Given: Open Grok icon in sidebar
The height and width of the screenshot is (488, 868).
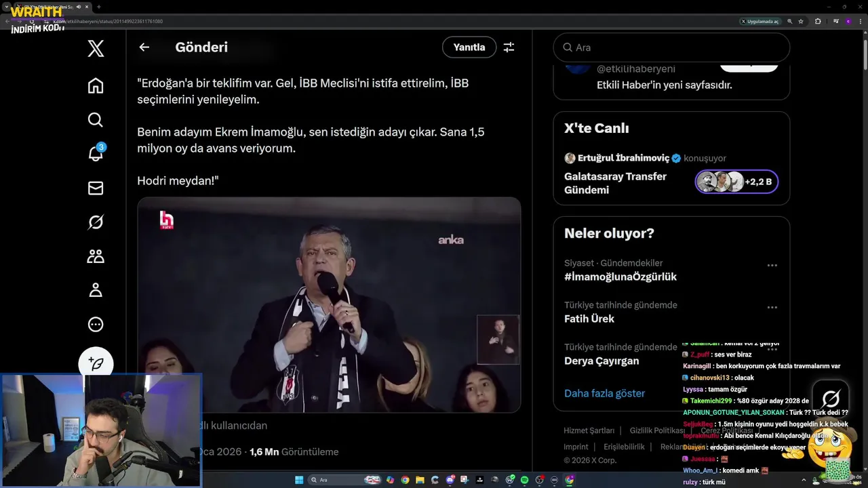Looking at the screenshot, I should click(96, 222).
